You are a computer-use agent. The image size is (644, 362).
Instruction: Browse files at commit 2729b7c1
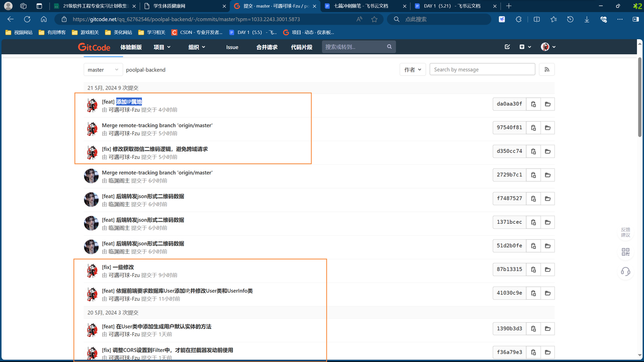point(547,175)
